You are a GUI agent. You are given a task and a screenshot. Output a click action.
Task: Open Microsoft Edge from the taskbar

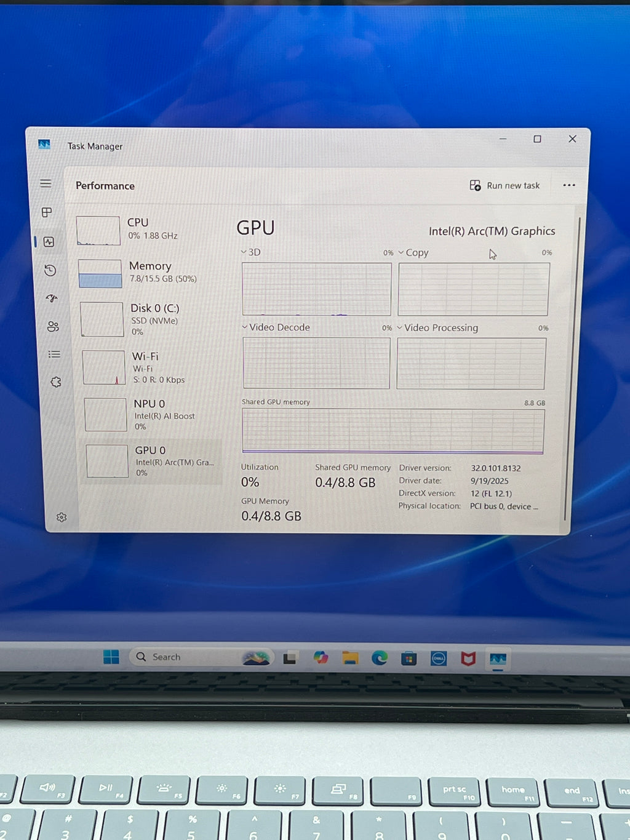coord(380,658)
